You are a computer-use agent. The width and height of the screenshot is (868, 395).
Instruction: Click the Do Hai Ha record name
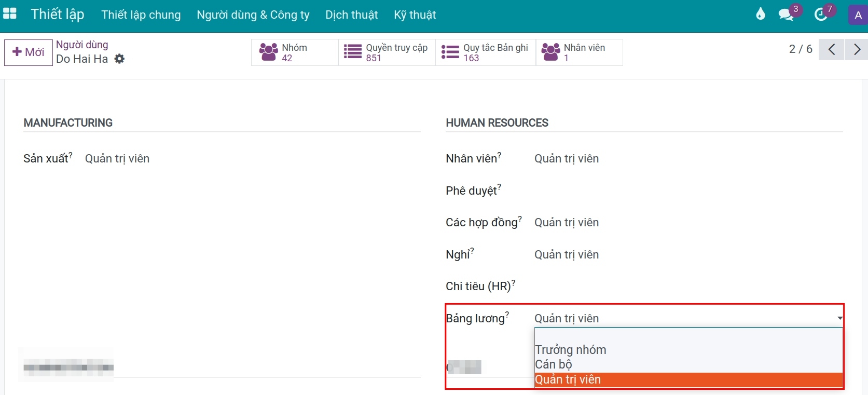click(x=82, y=59)
